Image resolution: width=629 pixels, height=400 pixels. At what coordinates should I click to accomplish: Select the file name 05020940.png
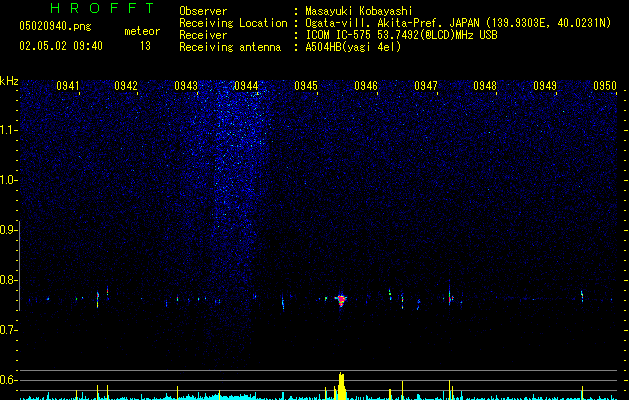click(55, 26)
